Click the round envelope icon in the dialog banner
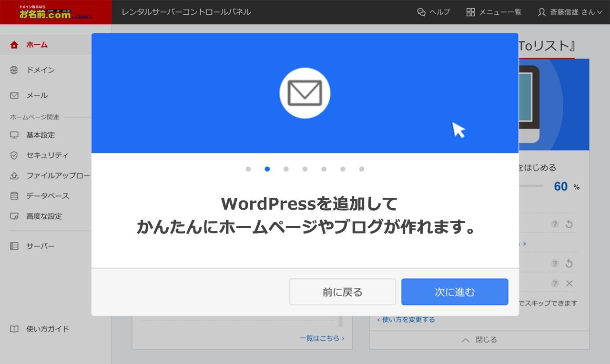The height and width of the screenshot is (364, 610). tap(305, 93)
